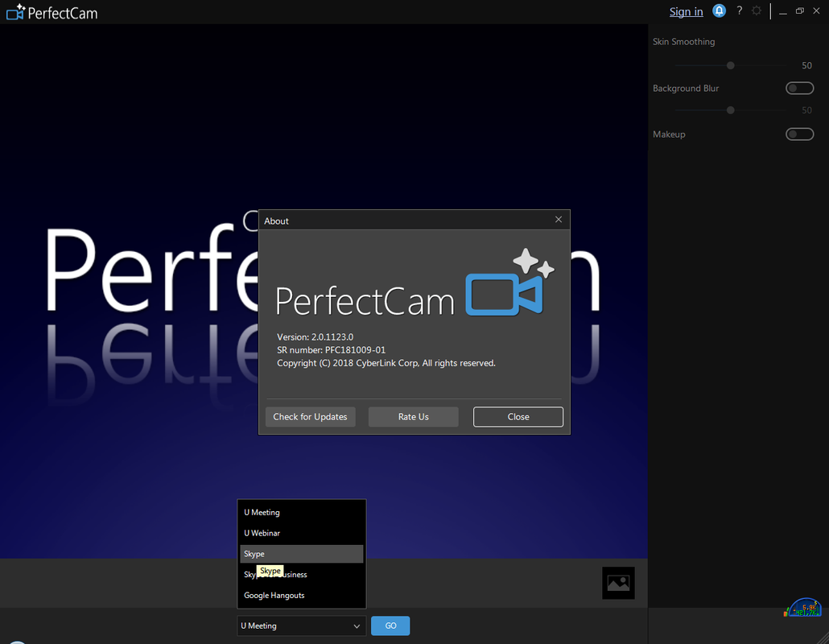829x644 pixels.
Task: Select U Webinar from the list
Action: [x=301, y=533]
